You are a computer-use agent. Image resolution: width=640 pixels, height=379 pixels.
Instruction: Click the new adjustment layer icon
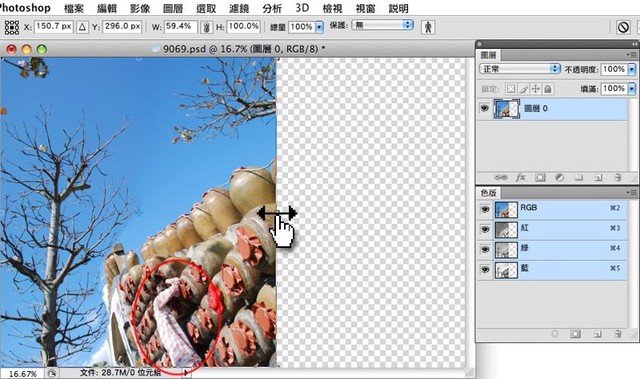click(x=560, y=177)
